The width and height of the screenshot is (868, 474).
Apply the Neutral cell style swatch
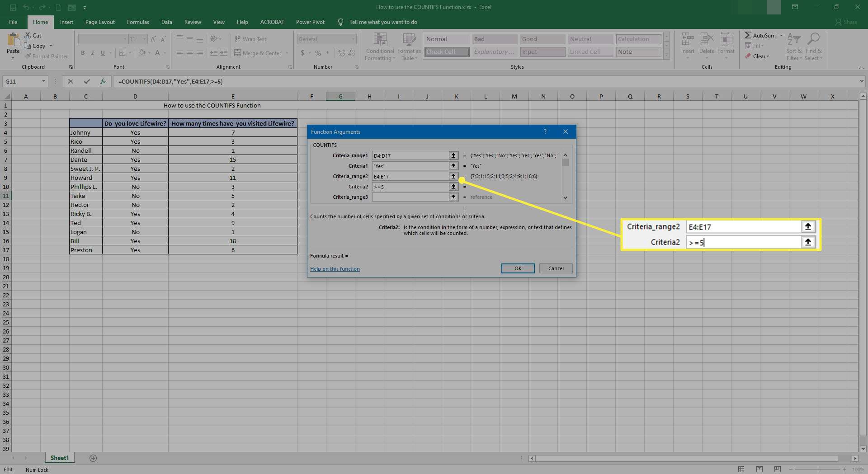point(590,39)
